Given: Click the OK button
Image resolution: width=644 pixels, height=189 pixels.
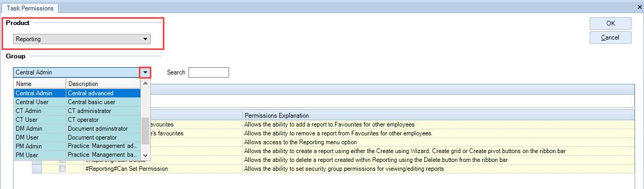Looking at the screenshot, I should coord(611,23).
